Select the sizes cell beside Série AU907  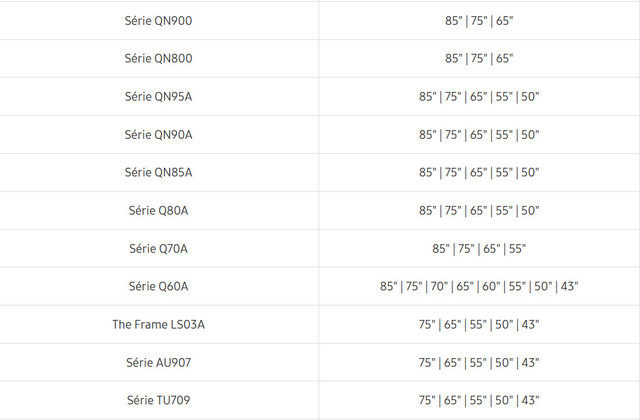click(479, 362)
